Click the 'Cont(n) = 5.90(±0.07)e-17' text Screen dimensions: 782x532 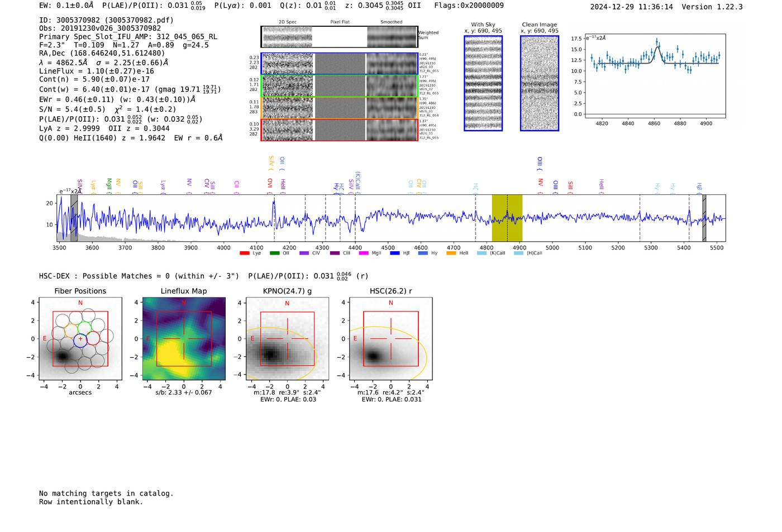pyautogui.click(x=94, y=79)
